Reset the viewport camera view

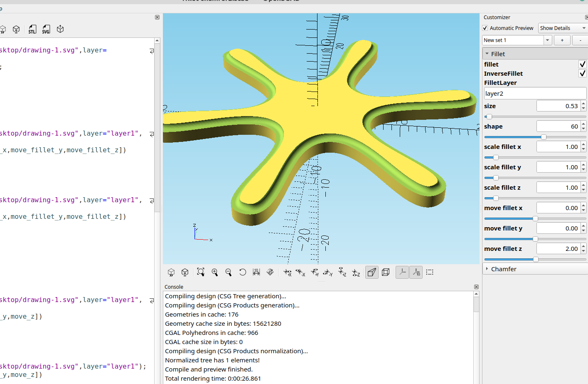242,272
